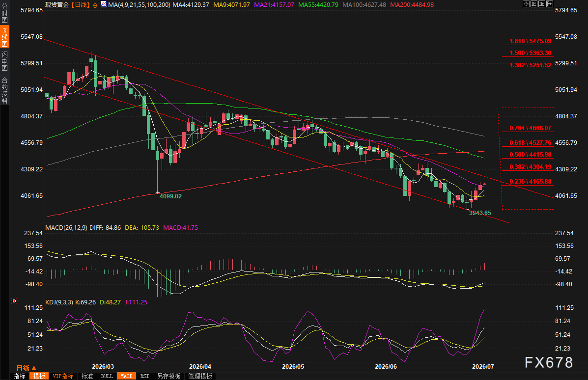Image resolution: width=588 pixels, height=380 pixels.
Task: Select the 模板 bottom tab
Action: pos(39,376)
